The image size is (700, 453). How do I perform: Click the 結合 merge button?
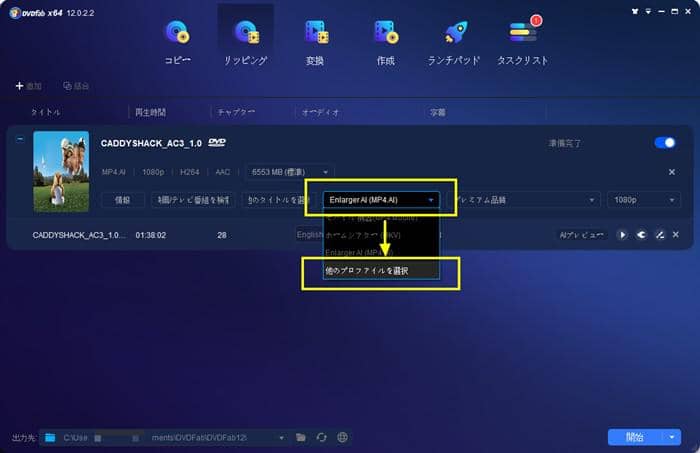click(x=76, y=86)
